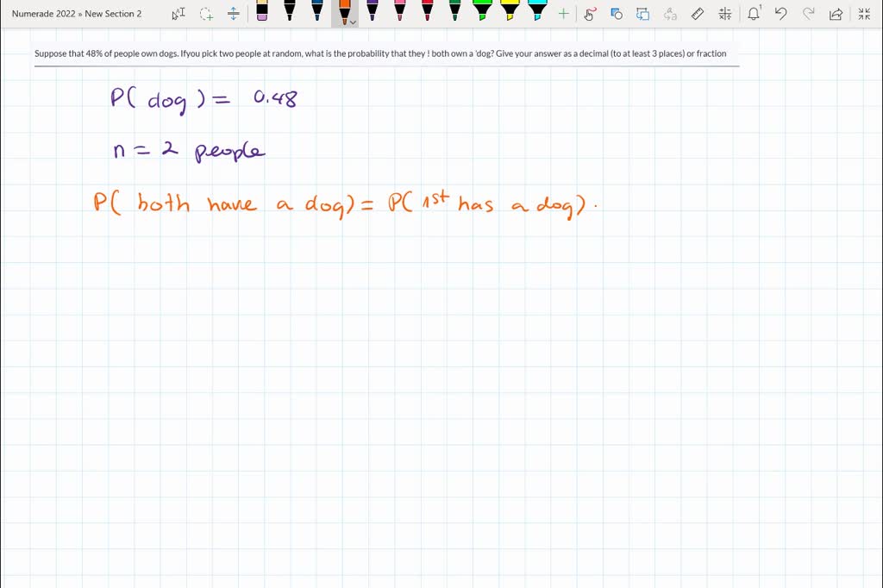Click the page title question text

380,53
